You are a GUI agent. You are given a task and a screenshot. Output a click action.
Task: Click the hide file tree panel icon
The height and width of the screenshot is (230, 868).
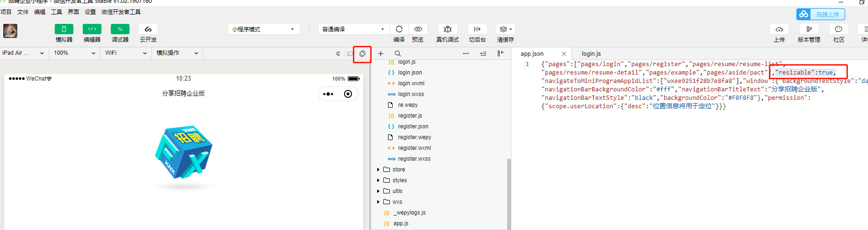[501, 53]
